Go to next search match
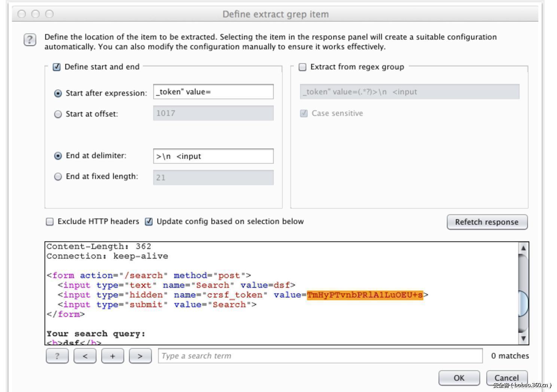 pyautogui.click(x=140, y=356)
